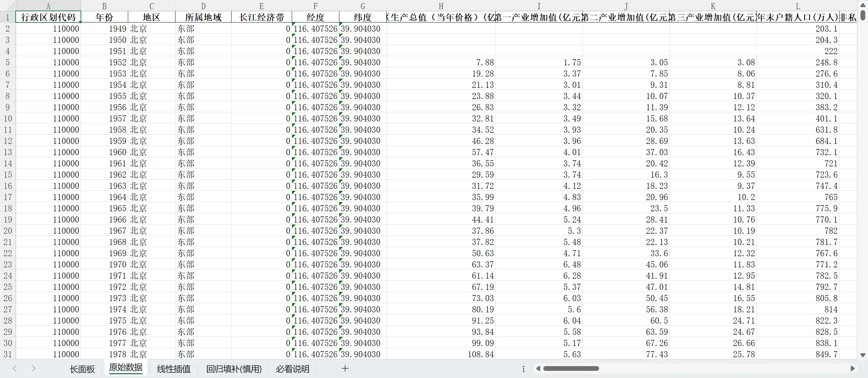Click the horizontal scrollbar right arrow
Image resolution: width=868 pixels, height=378 pixels.
coord(852,368)
